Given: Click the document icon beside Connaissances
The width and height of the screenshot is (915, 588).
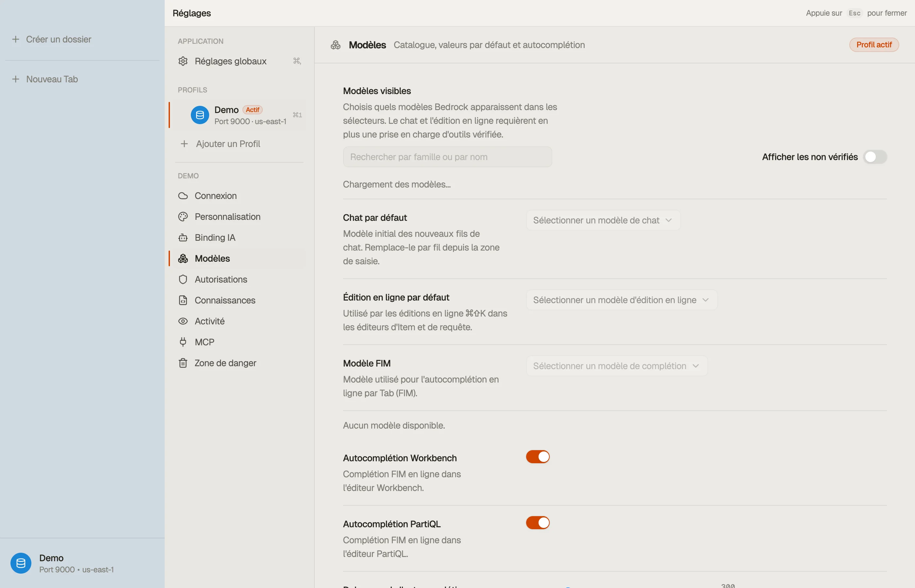Looking at the screenshot, I should pyautogui.click(x=183, y=300).
